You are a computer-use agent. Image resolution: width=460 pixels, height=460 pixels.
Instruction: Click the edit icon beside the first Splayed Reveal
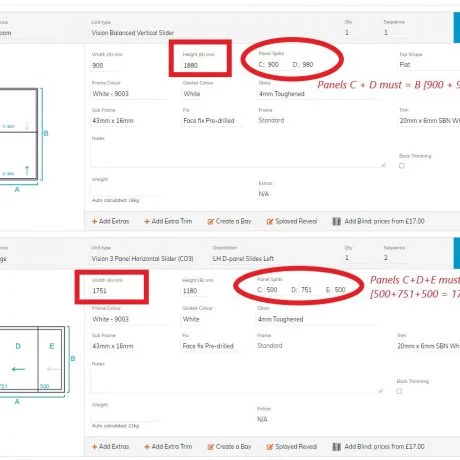tap(270, 221)
